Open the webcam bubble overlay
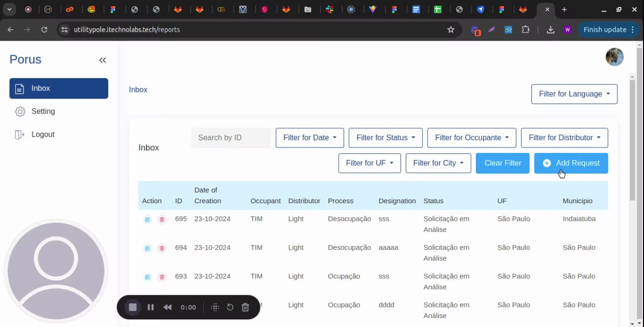The height and width of the screenshot is (327, 644). [x=56, y=271]
